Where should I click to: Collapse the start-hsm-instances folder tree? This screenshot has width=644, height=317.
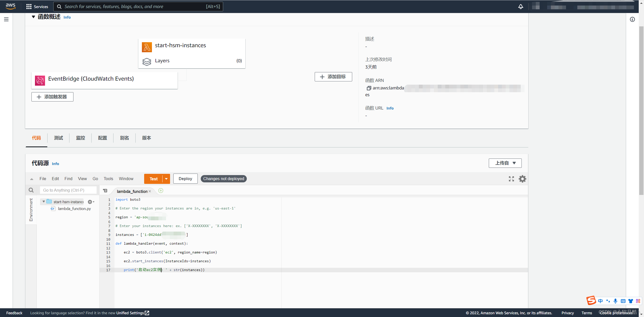coord(44,201)
